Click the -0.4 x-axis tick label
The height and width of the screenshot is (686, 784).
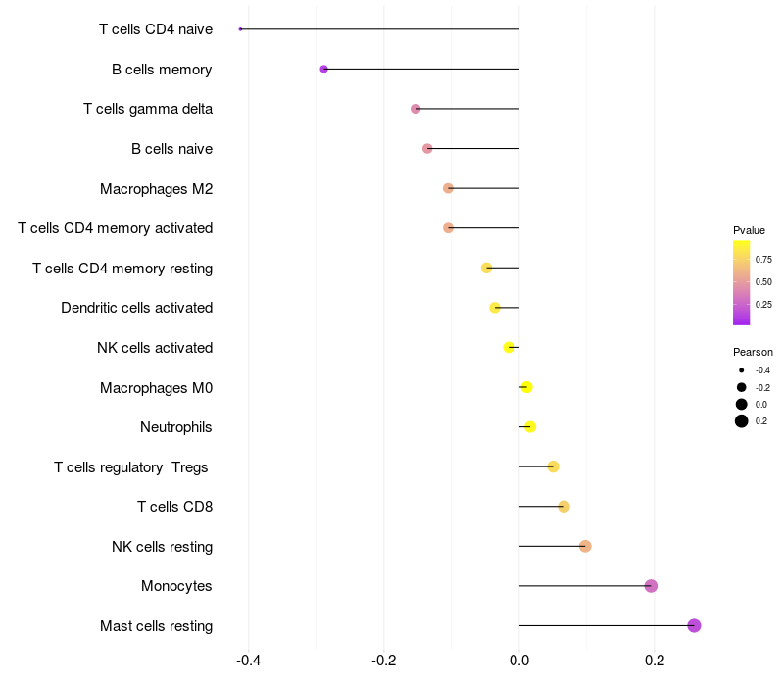tap(249, 661)
